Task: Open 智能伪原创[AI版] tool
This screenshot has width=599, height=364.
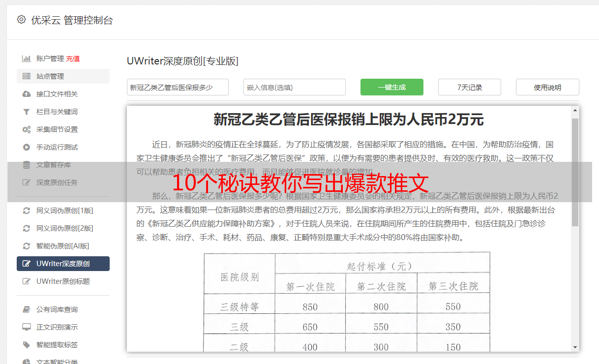Action: coord(63,246)
